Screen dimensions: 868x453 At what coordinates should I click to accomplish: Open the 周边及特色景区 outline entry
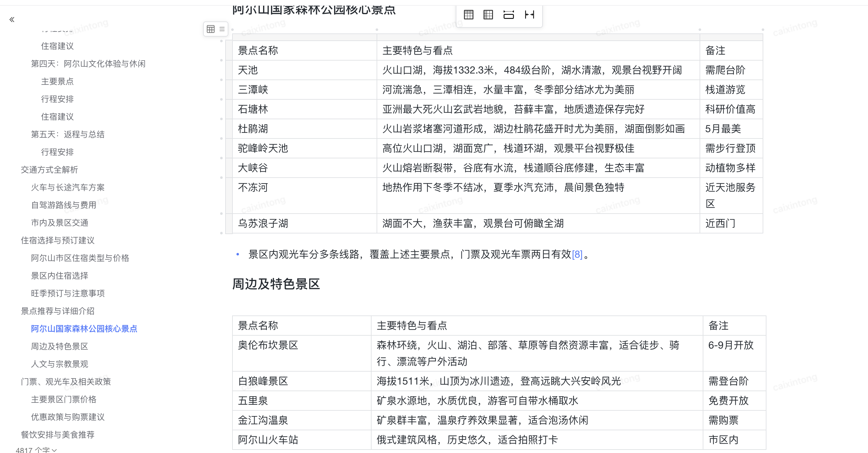[59, 346]
